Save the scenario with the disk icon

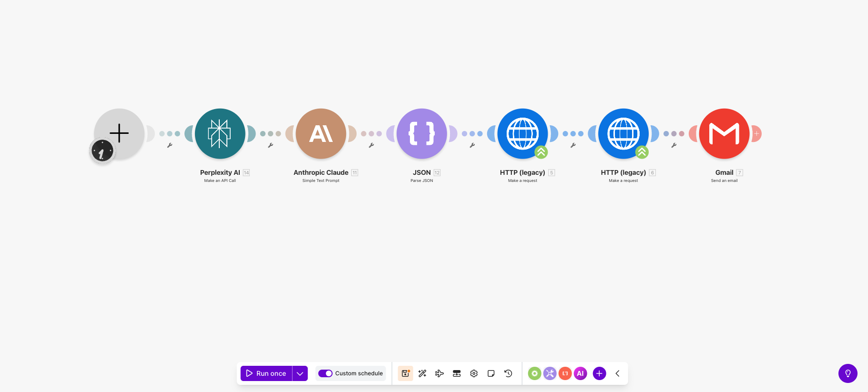[405, 373]
